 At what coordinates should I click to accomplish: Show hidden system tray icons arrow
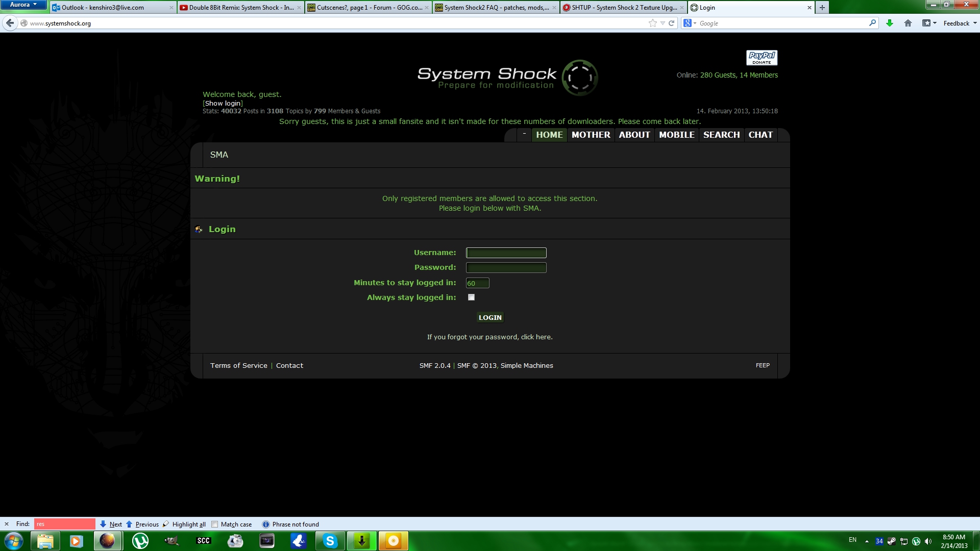[x=867, y=541]
